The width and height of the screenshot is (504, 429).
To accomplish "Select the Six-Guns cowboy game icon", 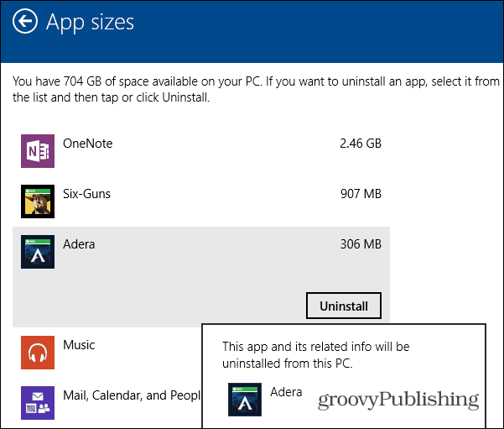I will pos(38,201).
